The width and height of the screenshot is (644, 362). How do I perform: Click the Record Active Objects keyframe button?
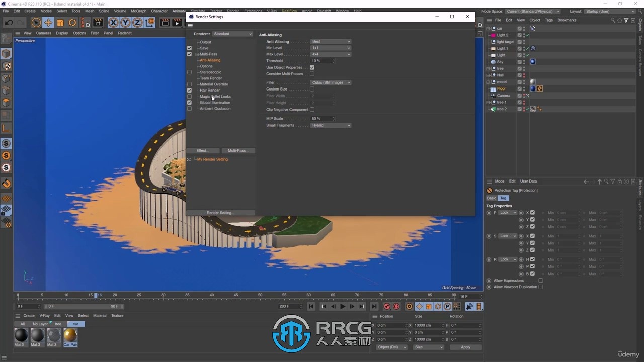pos(387,306)
